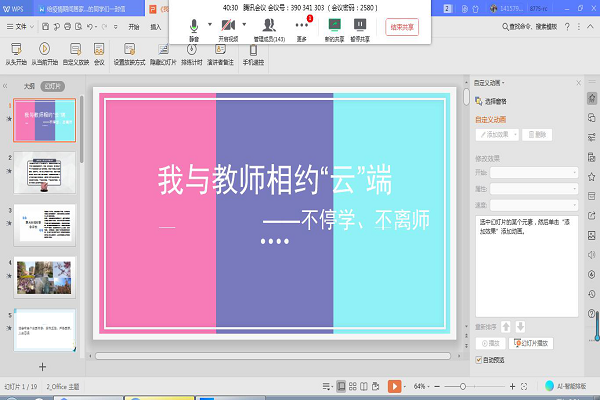This screenshot has height=400, width=600.
Task: Turn on video in the Tencent Meeting bar
Action: pyautogui.click(x=228, y=30)
